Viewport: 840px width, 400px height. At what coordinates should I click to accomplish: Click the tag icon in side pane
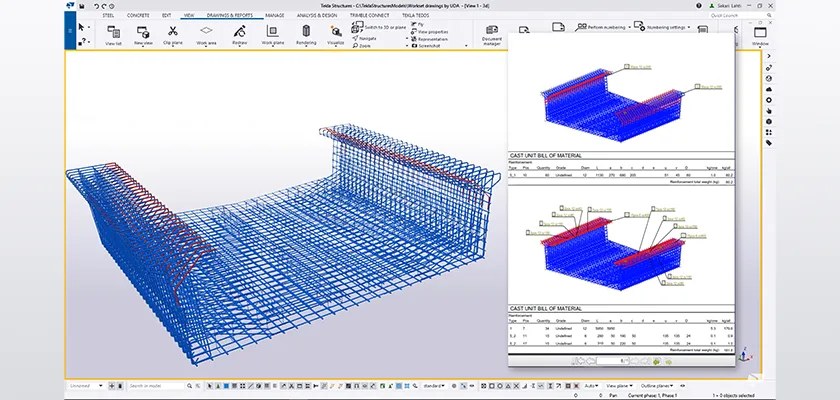pyautogui.click(x=769, y=143)
